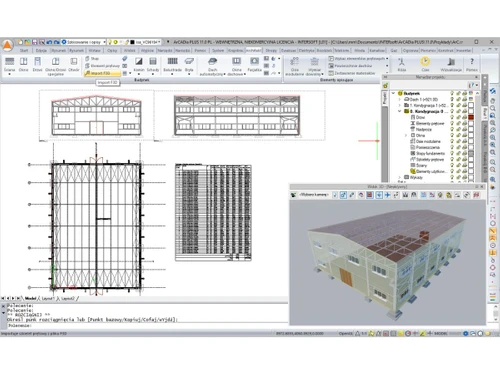This screenshot has width=500, height=375.
Task: Select the Komin chimney tool
Action: point(139,64)
